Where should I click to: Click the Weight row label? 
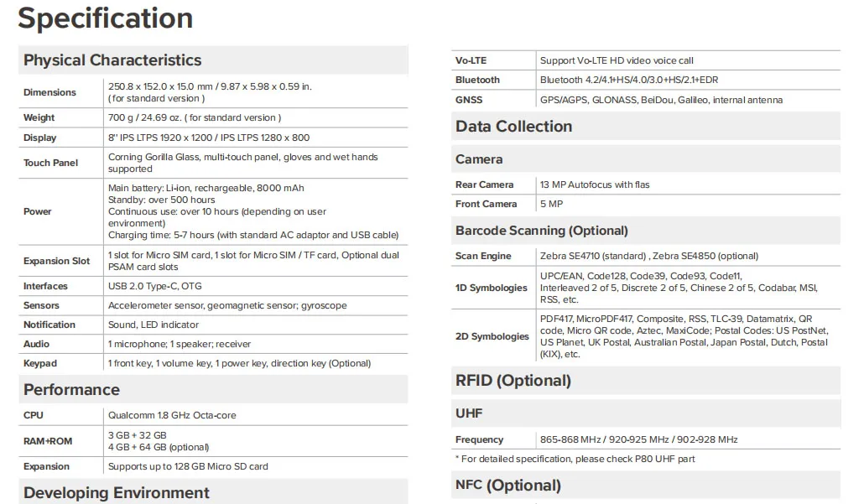tap(39, 118)
